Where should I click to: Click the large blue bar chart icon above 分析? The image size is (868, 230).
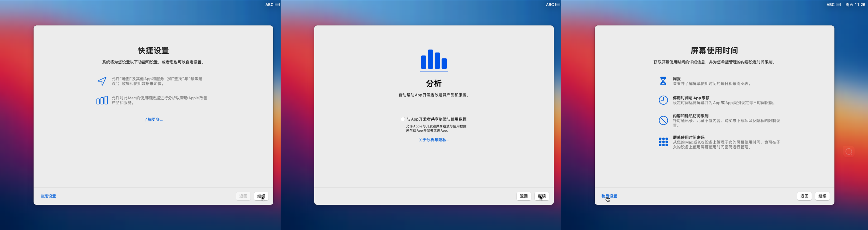pos(434,61)
